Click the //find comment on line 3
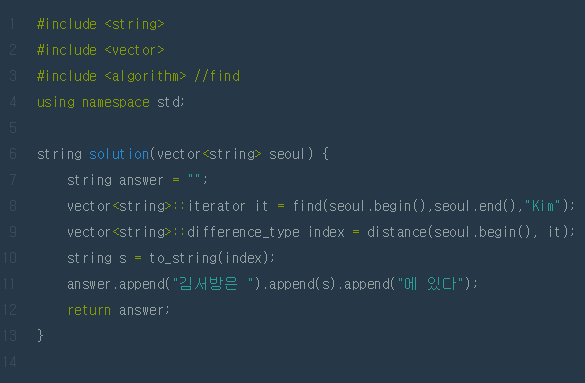 click(217, 76)
